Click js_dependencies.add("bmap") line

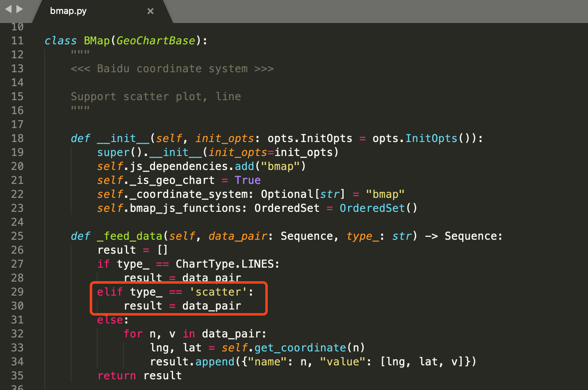coord(201,166)
